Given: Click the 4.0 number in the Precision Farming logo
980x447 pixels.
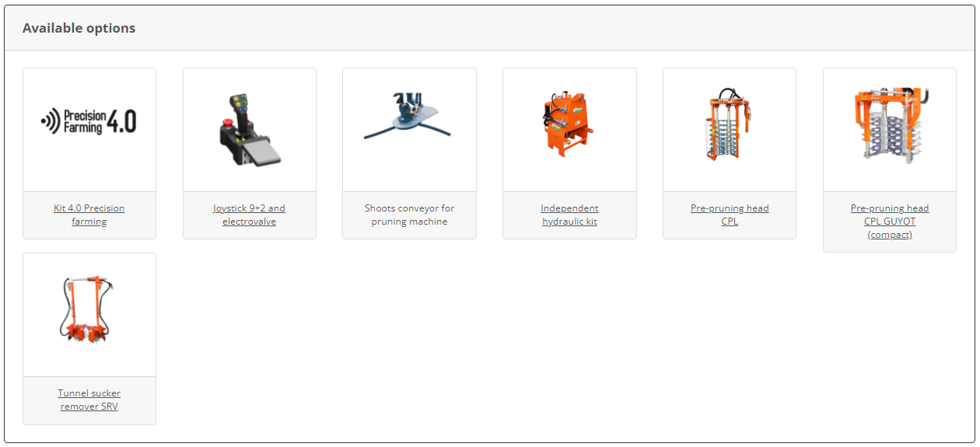Looking at the screenshot, I should 121,121.
